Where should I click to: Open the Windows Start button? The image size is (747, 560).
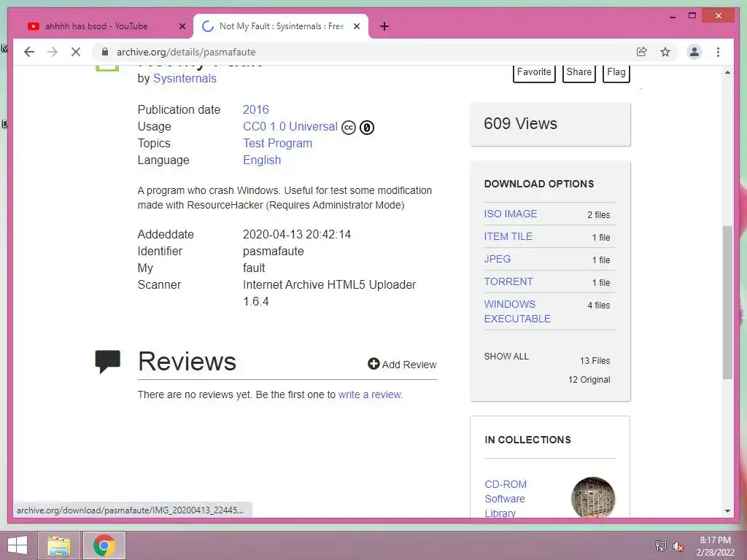(x=18, y=545)
